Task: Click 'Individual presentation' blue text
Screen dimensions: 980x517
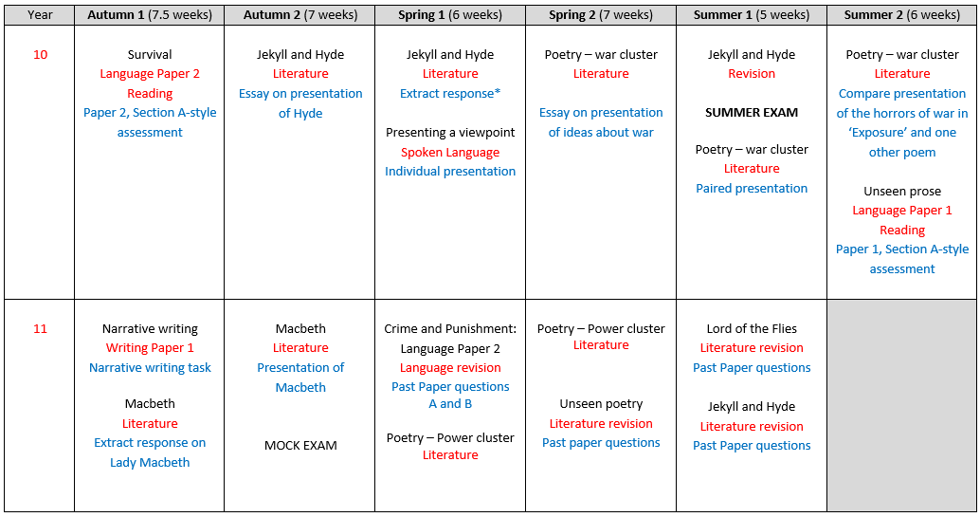Action: pos(450,172)
